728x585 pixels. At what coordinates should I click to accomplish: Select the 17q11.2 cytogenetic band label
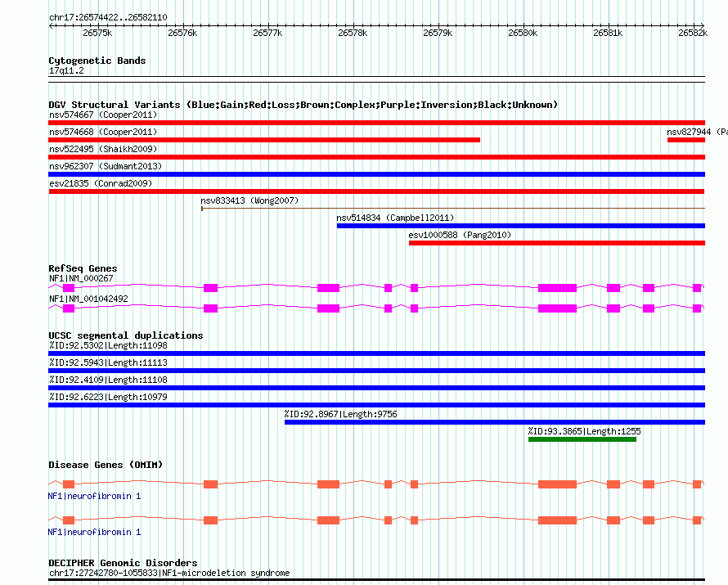tap(66, 70)
